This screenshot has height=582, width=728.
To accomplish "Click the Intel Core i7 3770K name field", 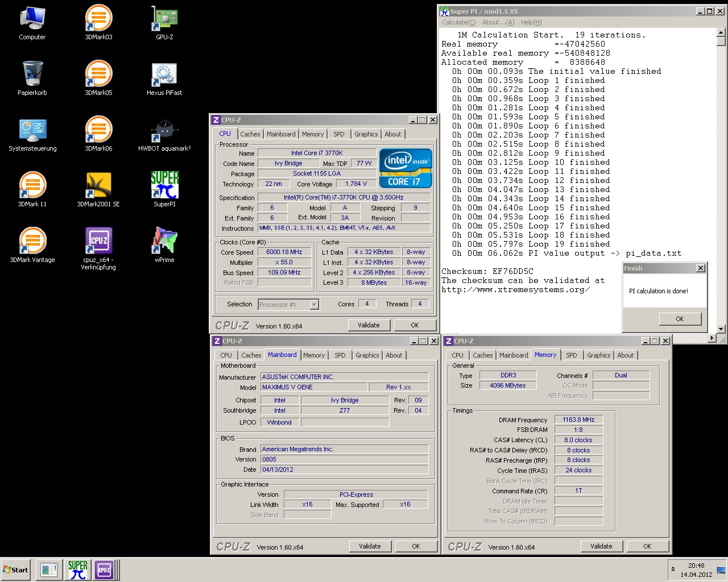I will click(317, 153).
